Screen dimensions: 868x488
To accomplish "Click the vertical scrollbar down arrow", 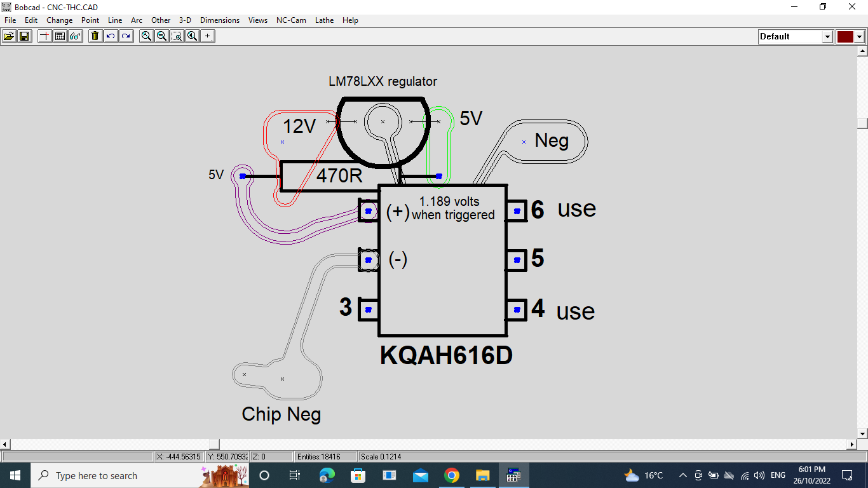I will (862, 433).
